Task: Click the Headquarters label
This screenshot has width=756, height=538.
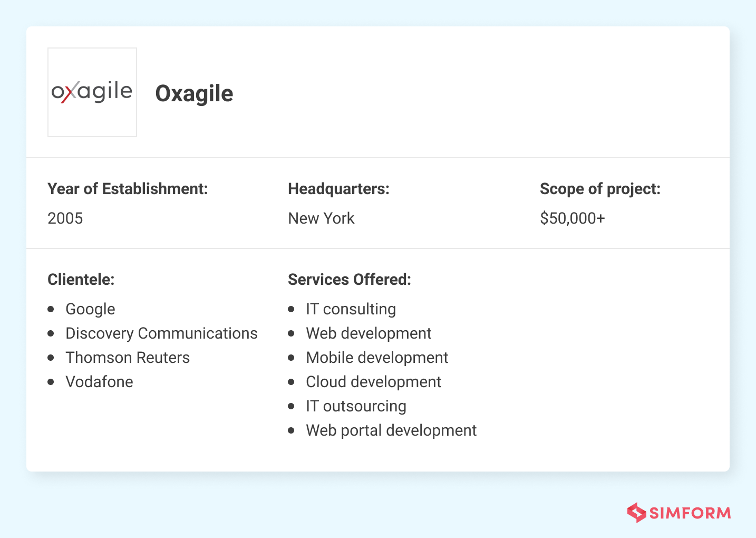Action: 338,189
